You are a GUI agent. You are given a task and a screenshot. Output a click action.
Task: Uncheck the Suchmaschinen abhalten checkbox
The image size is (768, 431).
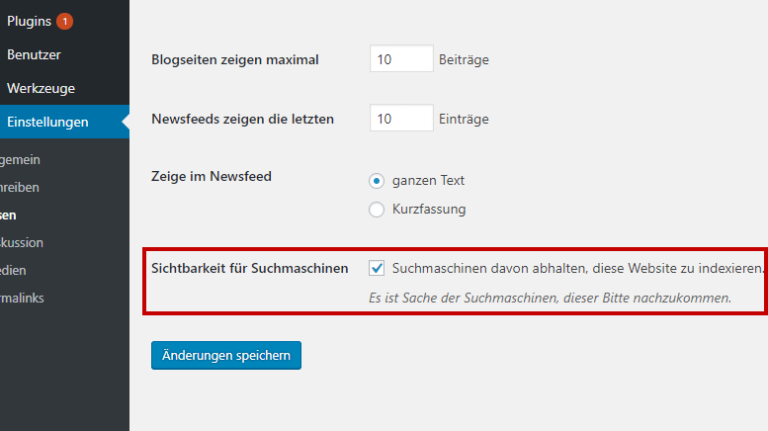point(376,268)
